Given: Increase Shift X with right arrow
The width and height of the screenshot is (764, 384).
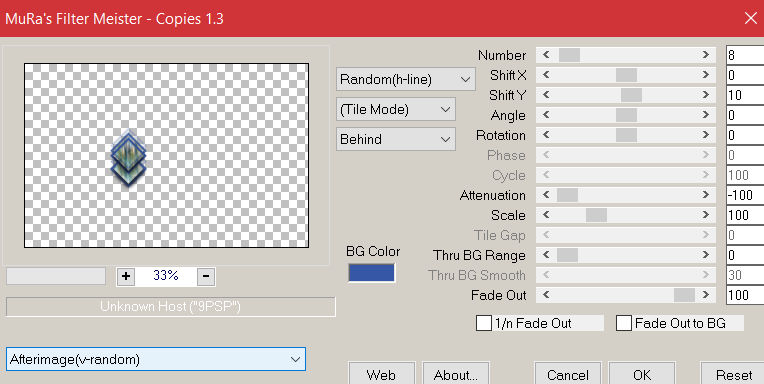Looking at the screenshot, I should pos(706,75).
